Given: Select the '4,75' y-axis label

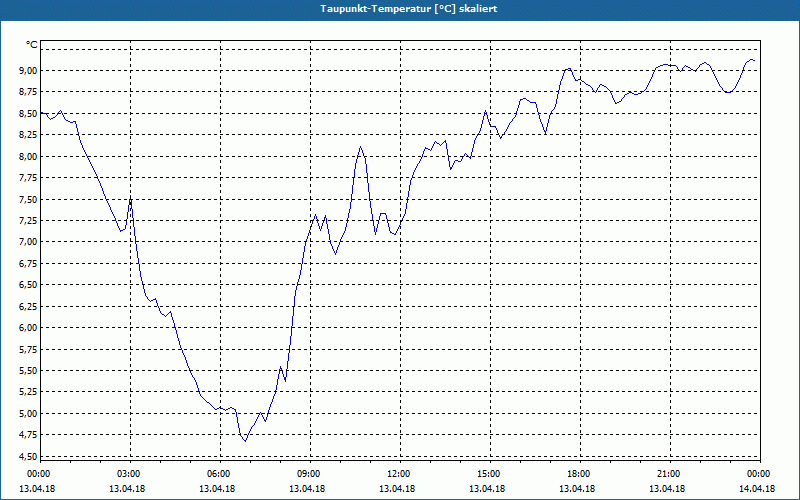Looking at the screenshot, I should [29, 435].
